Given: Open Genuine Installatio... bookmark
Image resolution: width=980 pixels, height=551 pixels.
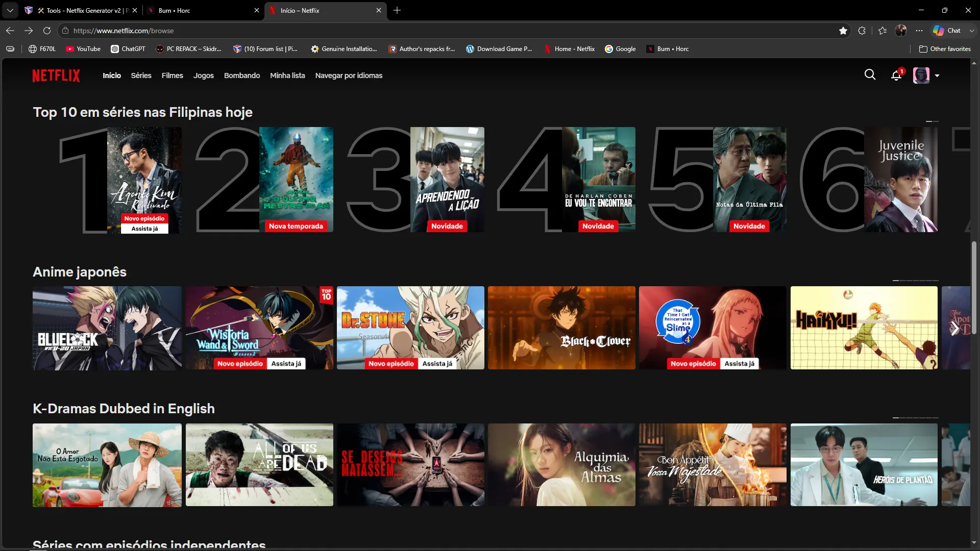Looking at the screenshot, I should (344, 49).
